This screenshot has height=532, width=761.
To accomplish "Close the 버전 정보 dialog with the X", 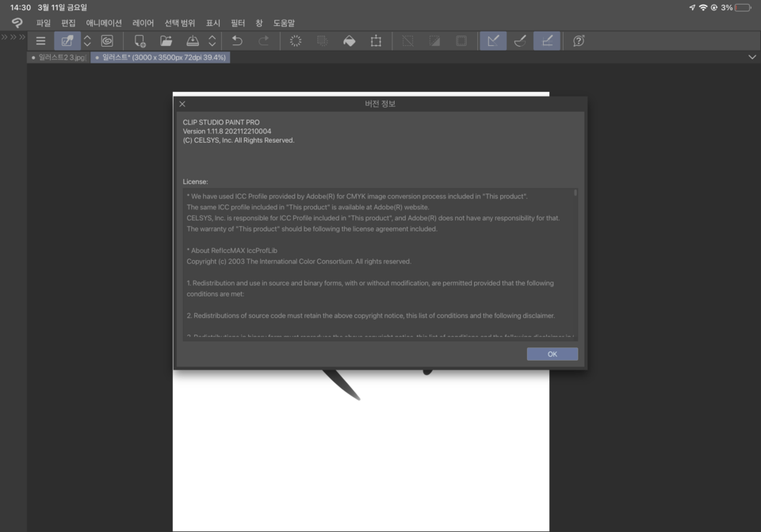I will pyautogui.click(x=182, y=104).
